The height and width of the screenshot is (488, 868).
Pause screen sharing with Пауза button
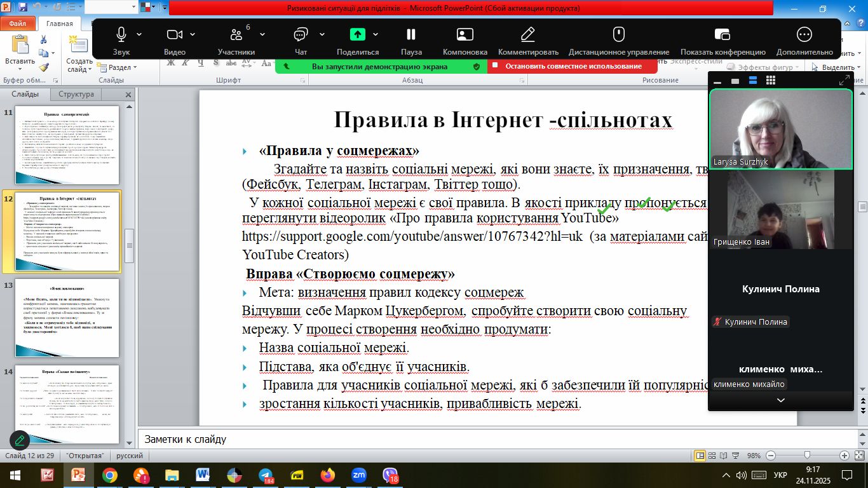coord(411,35)
